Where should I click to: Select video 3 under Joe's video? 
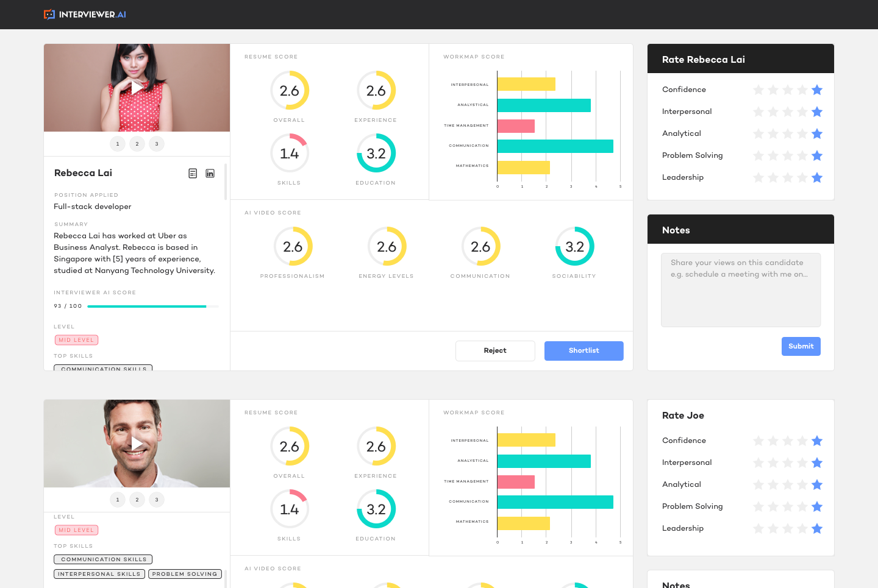point(157,500)
